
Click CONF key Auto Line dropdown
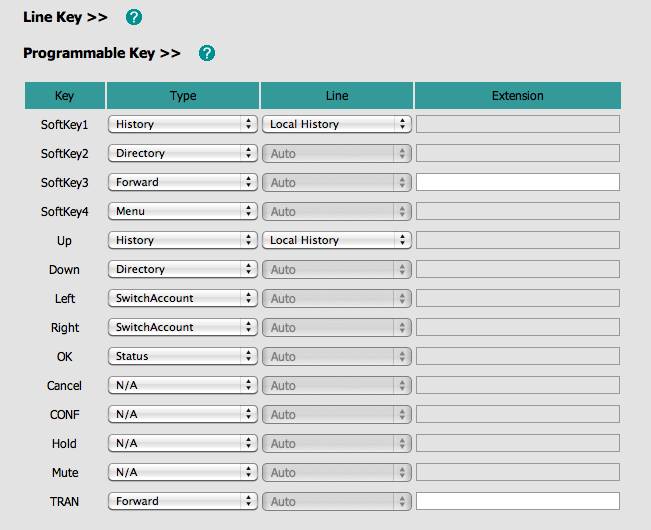(x=337, y=415)
